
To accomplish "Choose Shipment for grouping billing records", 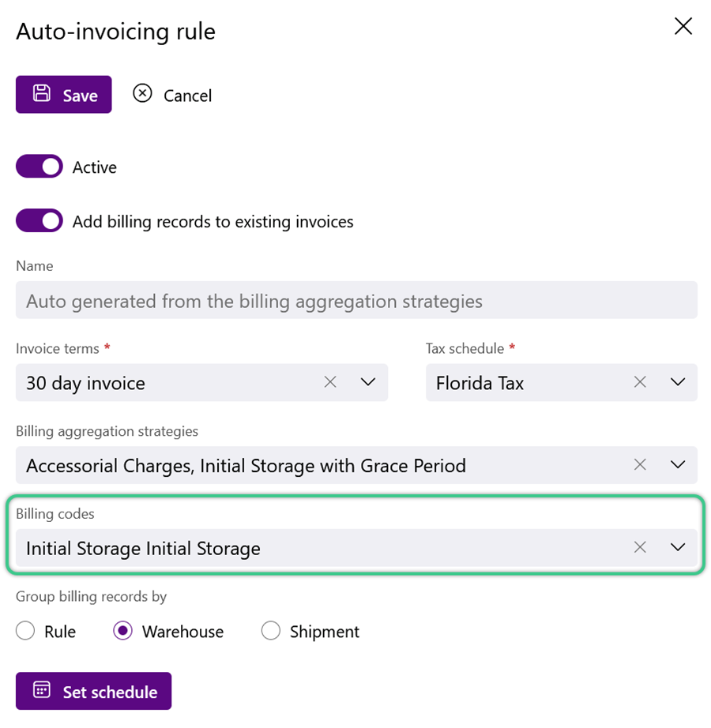I will click(x=271, y=632).
